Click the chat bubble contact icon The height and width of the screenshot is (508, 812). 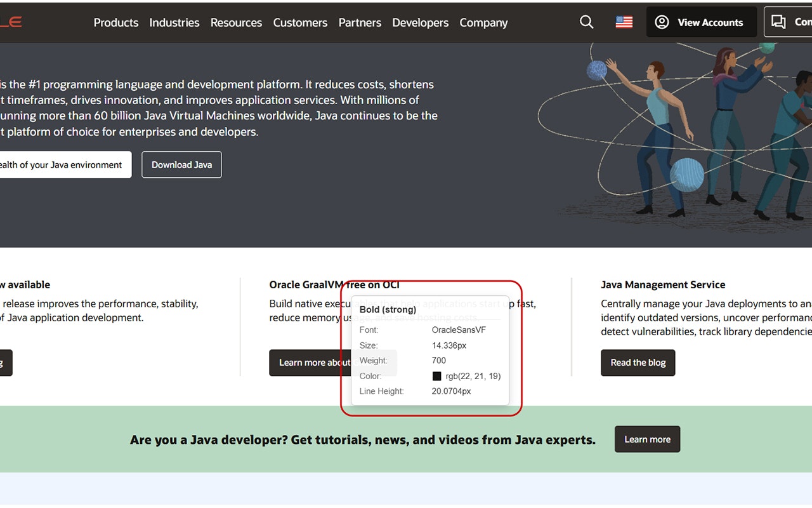778,22
